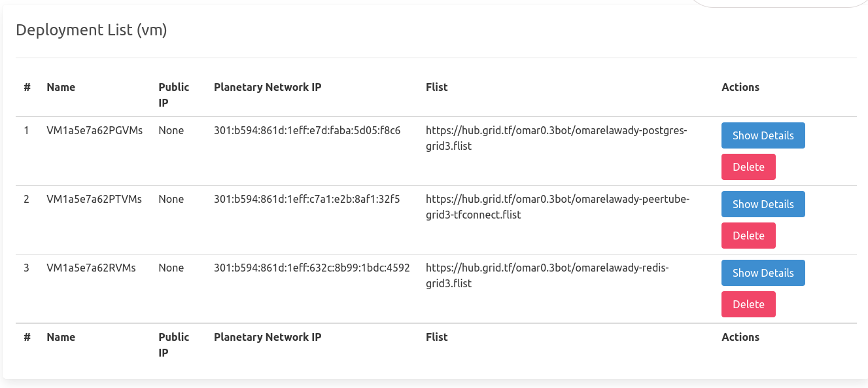Viewport: 868px width, 388px height.
Task: Click the row number 2 cell
Action: (26, 199)
